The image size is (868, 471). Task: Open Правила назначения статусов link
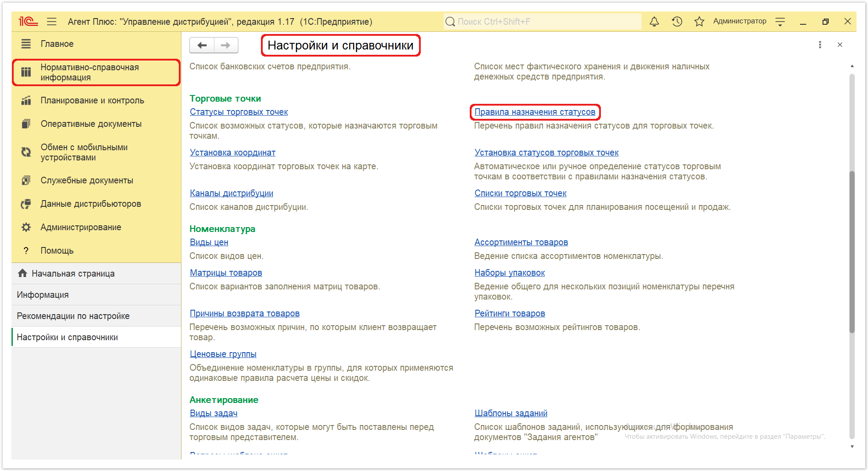coord(535,112)
